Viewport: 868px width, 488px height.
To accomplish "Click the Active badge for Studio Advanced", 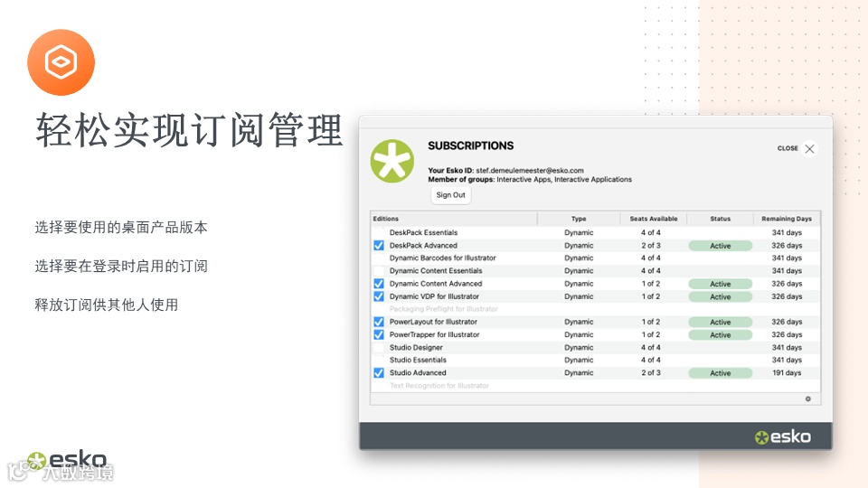I will click(x=721, y=373).
